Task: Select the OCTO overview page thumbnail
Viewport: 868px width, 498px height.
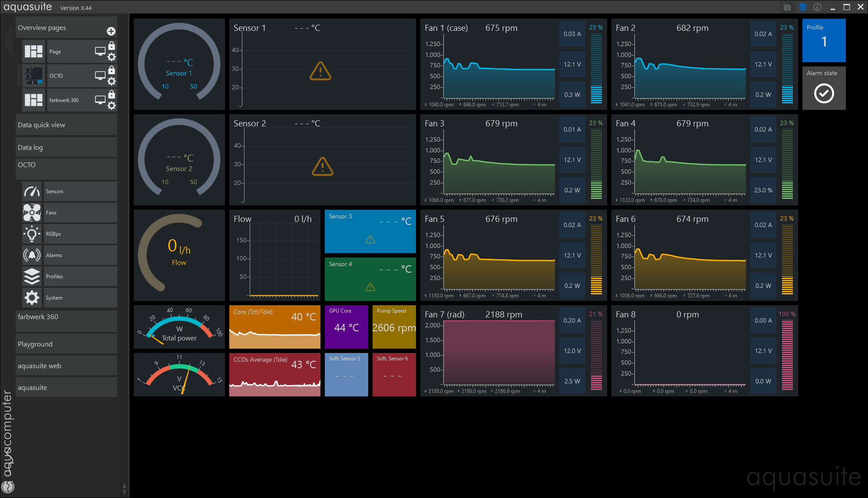Action: 33,76
